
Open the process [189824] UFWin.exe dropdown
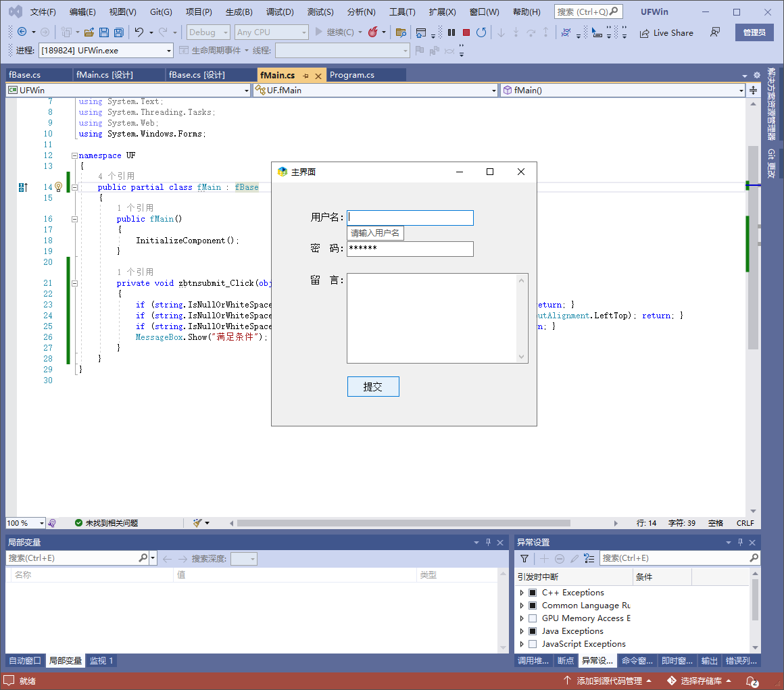coord(169,51)
